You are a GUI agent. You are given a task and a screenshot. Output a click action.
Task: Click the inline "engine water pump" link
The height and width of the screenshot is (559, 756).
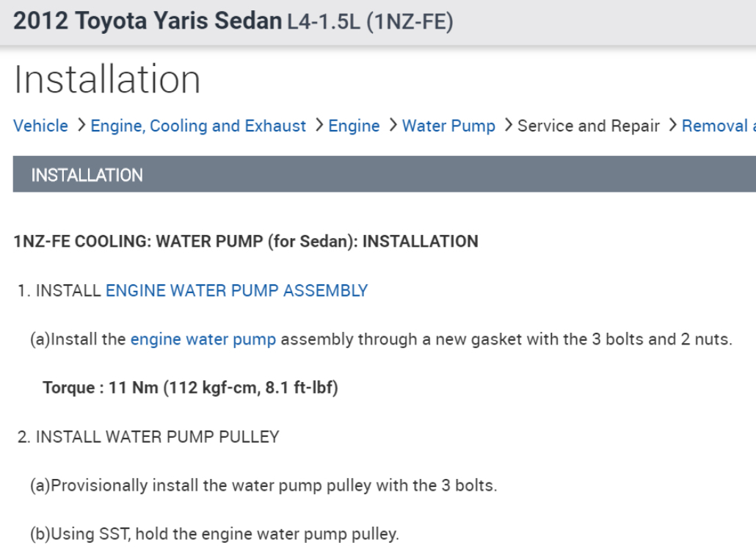coord(203,339)
